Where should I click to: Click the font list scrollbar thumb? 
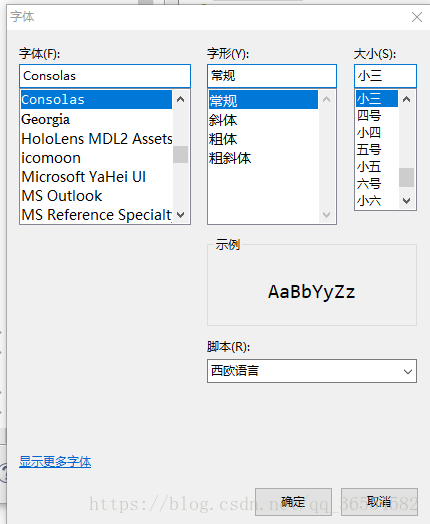tap(180, 154)
